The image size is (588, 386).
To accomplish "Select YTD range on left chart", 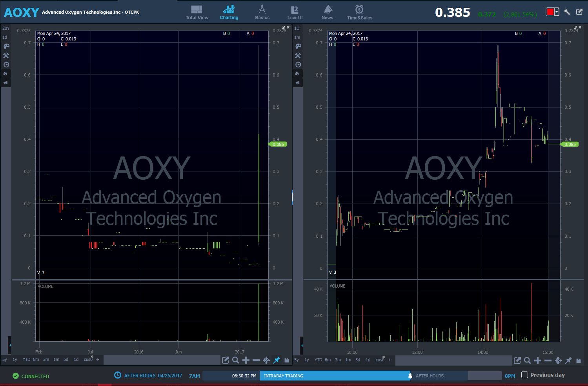I will (26, 359).
